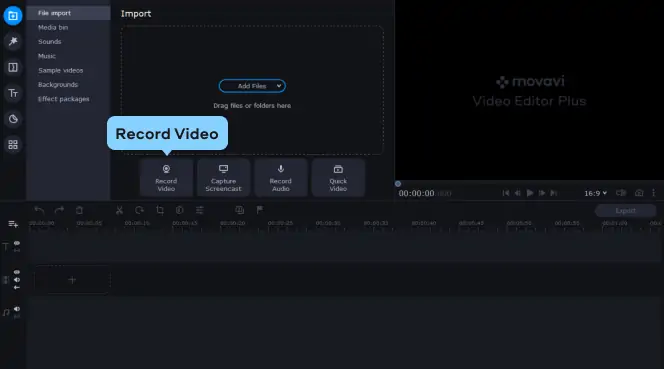This screenshot has width=664, height=369.
Task: Toggle link icon under the titles track eye
Action: tap(17, 250)
